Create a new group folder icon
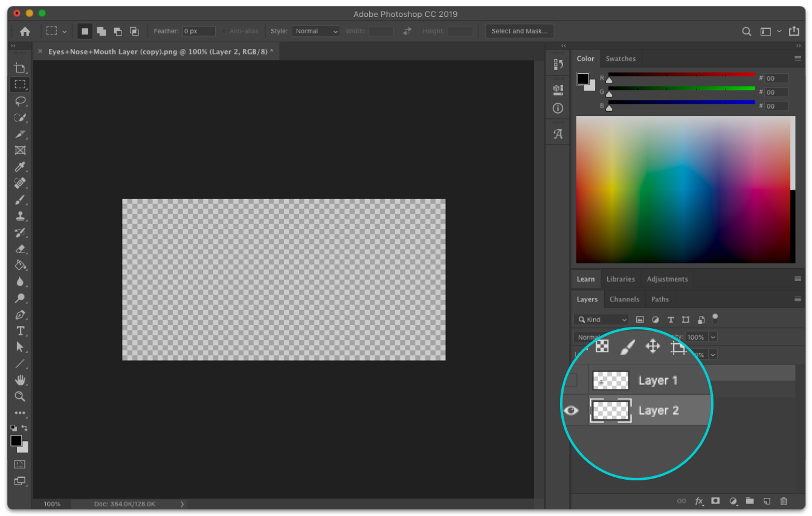The width and height of the screenshot is (812, 516). point(750,501)
